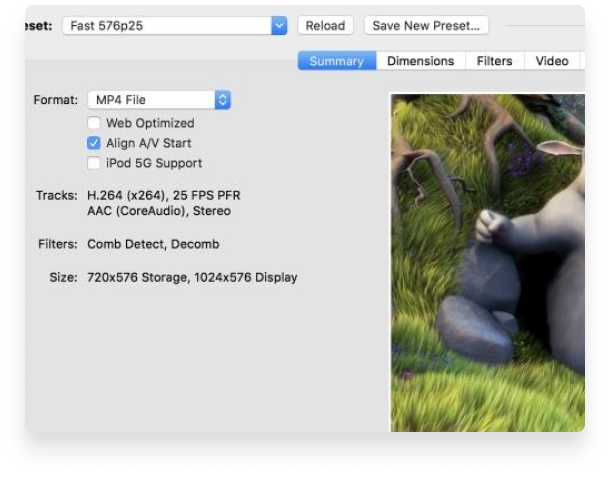610x477 pixels.
Task: Click the Format dropdown's blue arrows
Action: point(222,100)
